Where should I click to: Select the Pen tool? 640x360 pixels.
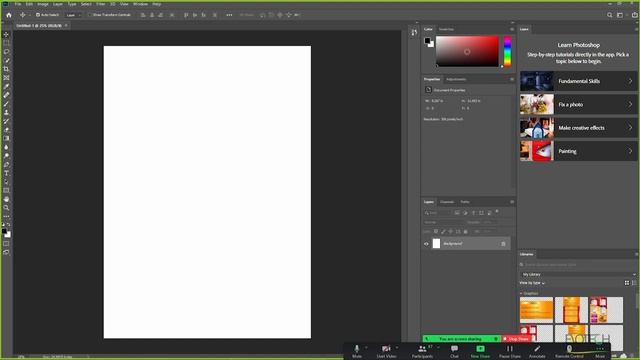(6, 164)
